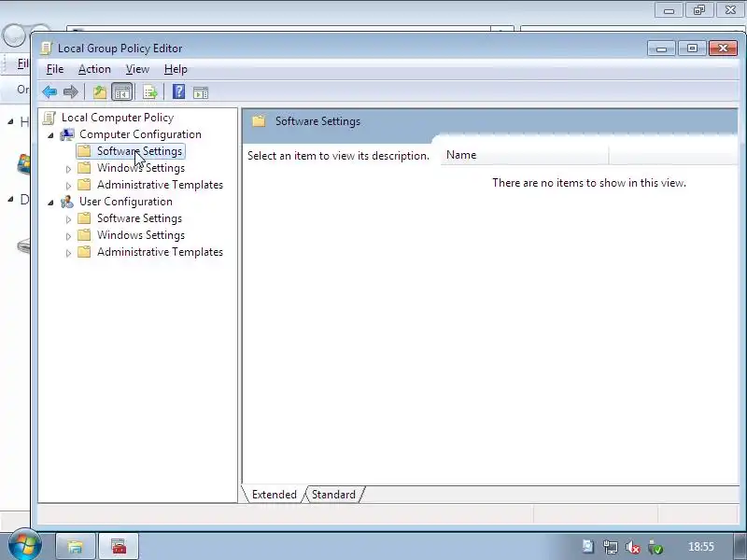The image size is (747, 560).
Task: Click the Show desktop strip beside the clock
Action: (x=740, y=546)
